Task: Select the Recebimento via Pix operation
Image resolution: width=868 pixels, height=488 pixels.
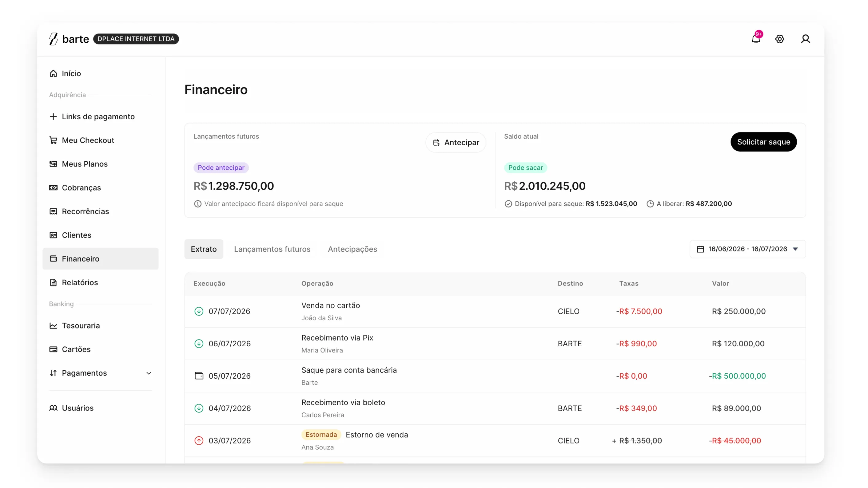Action: click(337, 337)
